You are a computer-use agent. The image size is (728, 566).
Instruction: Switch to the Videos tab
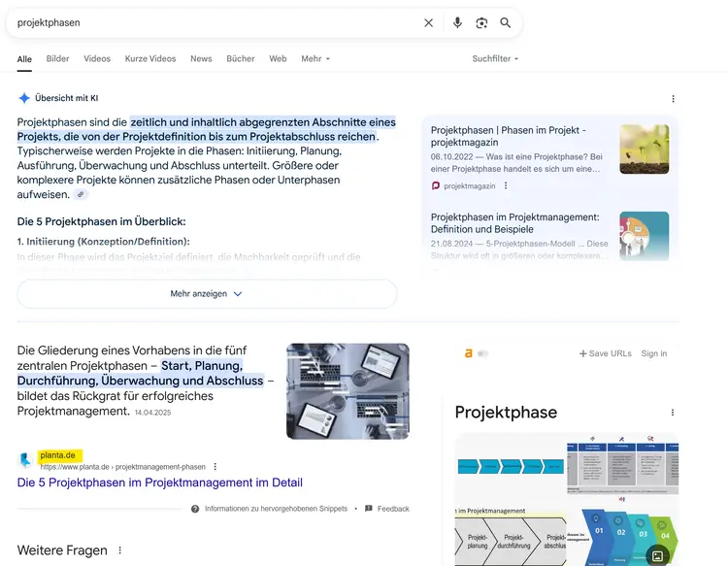97,59
